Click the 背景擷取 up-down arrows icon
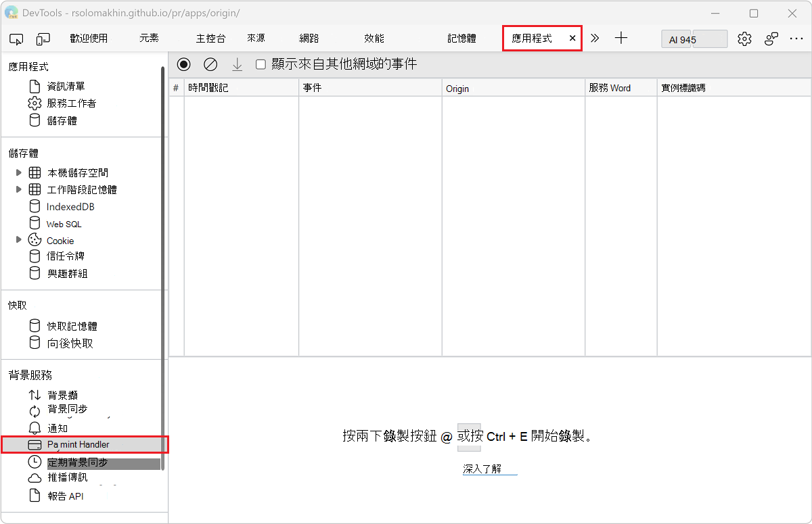Screen dimensions: 812x524 (x=35, y=395)
